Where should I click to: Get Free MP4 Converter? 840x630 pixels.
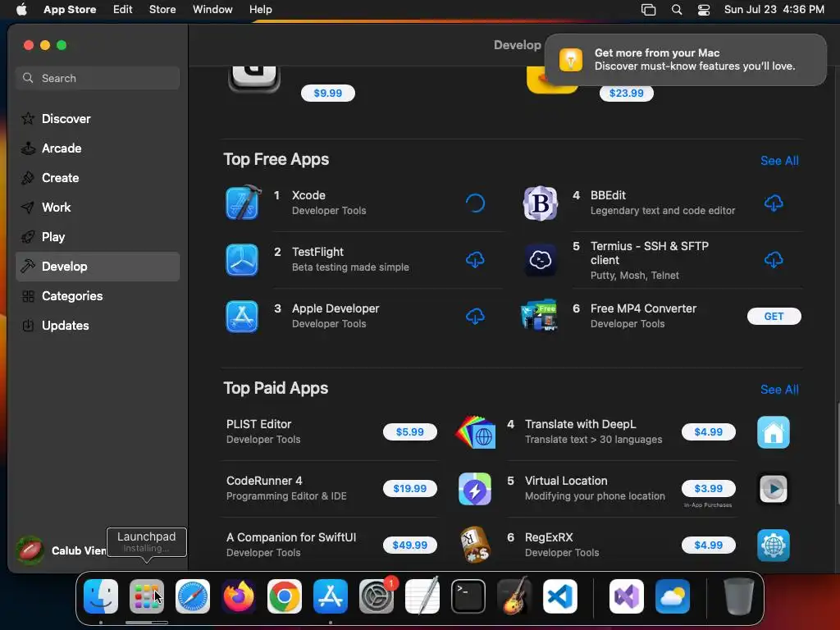[x=774, y=317]
